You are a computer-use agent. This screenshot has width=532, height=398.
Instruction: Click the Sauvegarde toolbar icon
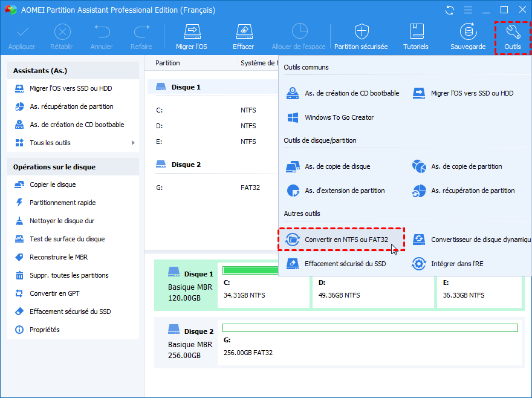pos(468,38)
